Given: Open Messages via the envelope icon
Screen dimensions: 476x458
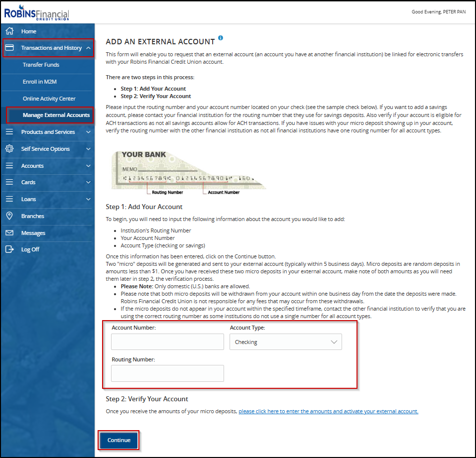Looking at the screenshot, I should (x=9, y=232).
